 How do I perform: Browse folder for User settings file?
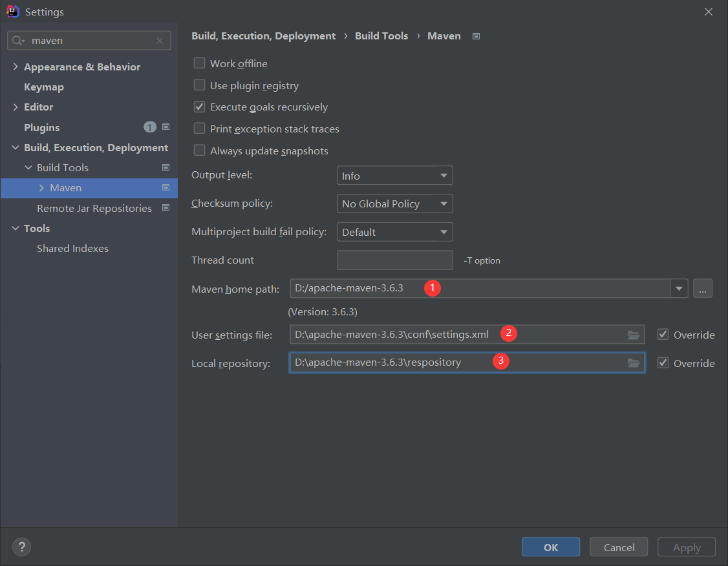pos(634,335)
